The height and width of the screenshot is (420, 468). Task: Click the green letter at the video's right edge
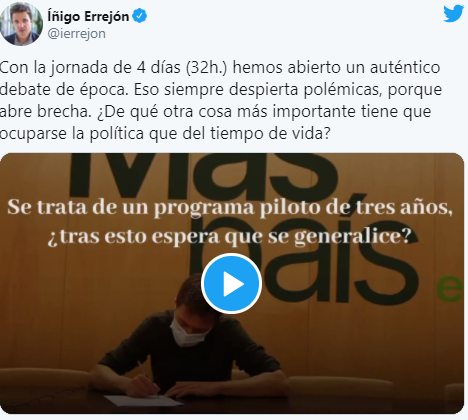pyautogui.click(x=450, y=289)
